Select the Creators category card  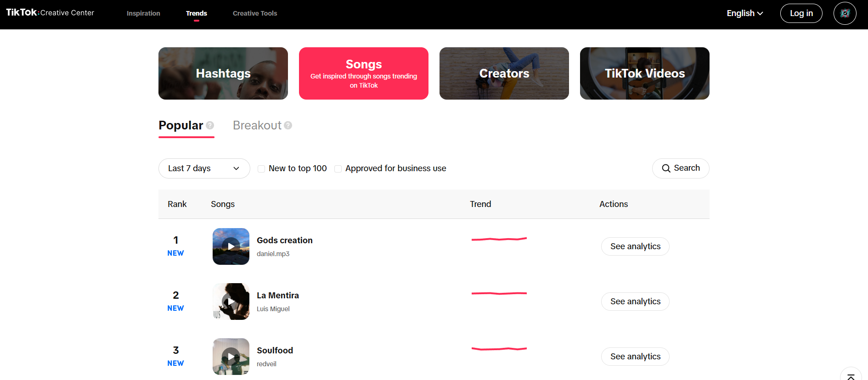pyautogui.click(x=504, y=73)
